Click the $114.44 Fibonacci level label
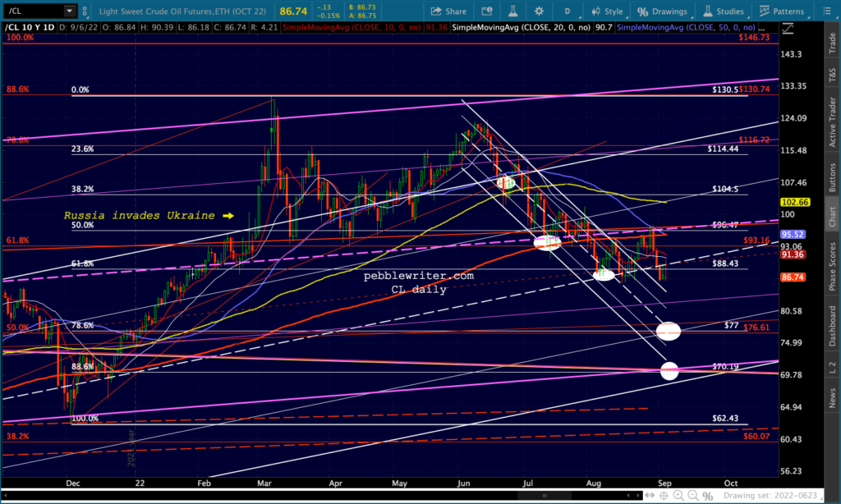The height and width of the screenshot is (504, 841). coord(723,149)
